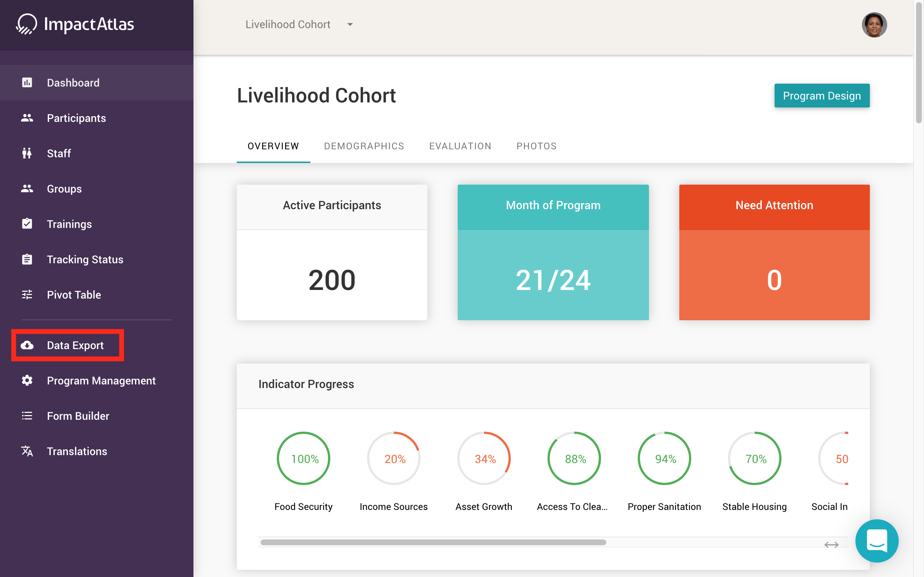Click the Tracking Status clipboard icon
Image resolution: width=924 pixels, height=577 pixels.
coord(27,260)
